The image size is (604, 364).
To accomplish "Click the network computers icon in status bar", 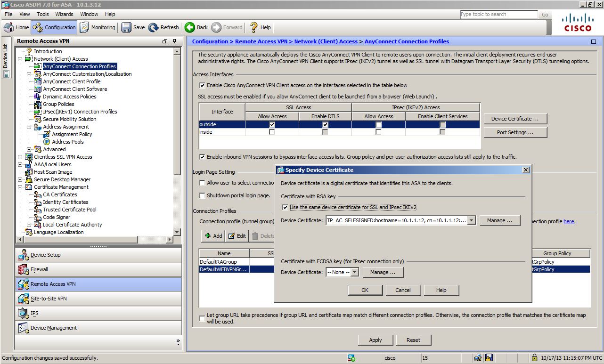I will [478, 358].
